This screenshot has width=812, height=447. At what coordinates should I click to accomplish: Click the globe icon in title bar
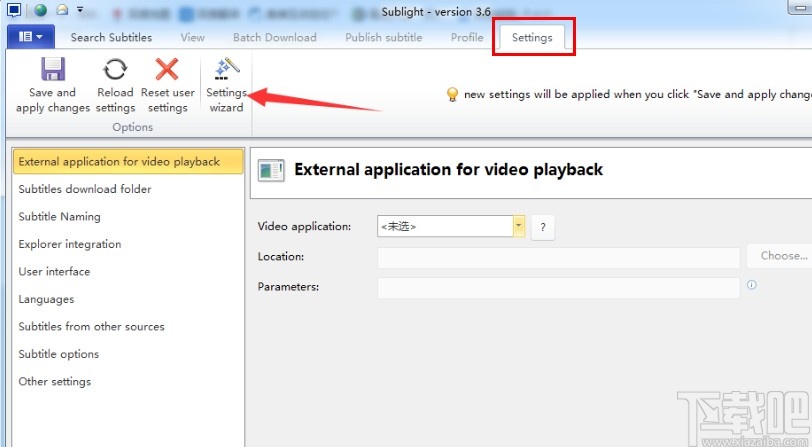pyautogui.click(x=40, y=10)
